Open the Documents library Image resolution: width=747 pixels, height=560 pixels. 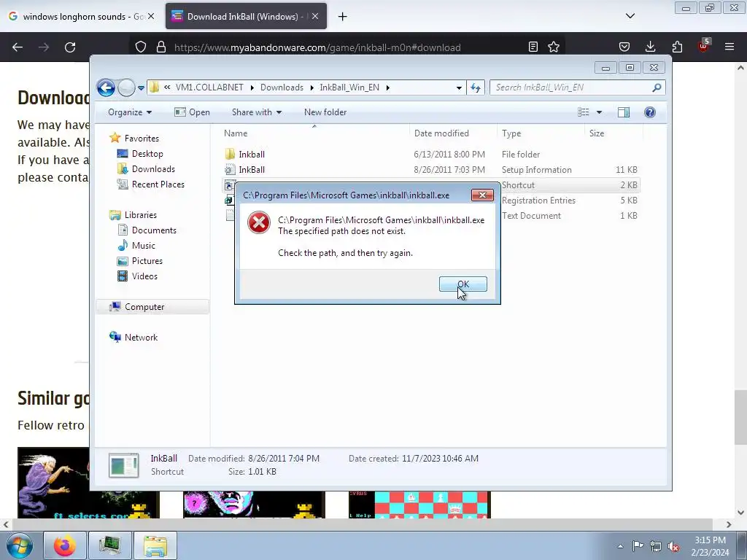click(x=147, y=230)
